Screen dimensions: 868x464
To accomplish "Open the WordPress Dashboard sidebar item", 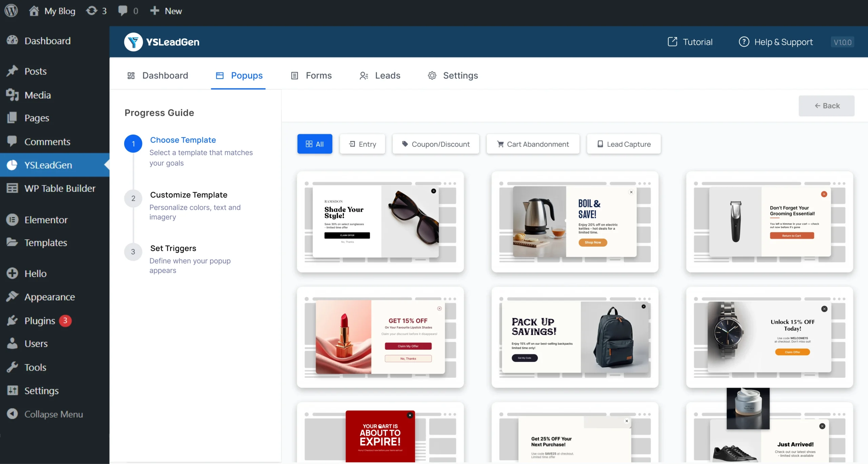I will point(55,41).
